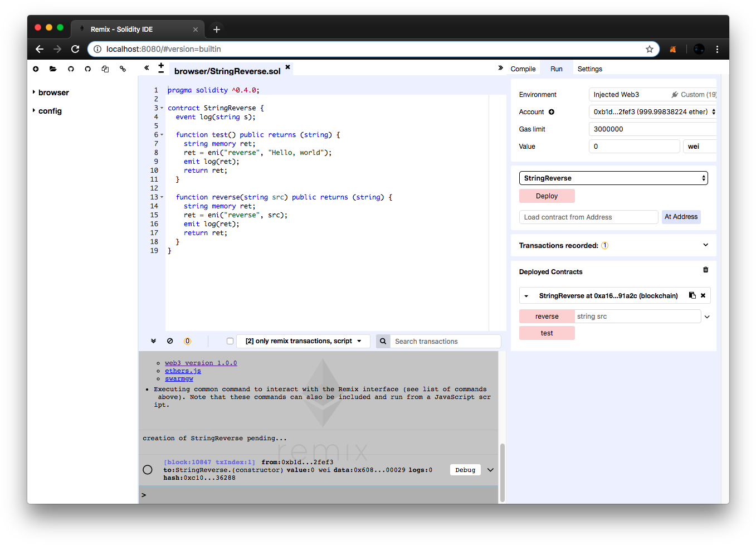Deploy the StringReverse contract

tap(547, 196)
